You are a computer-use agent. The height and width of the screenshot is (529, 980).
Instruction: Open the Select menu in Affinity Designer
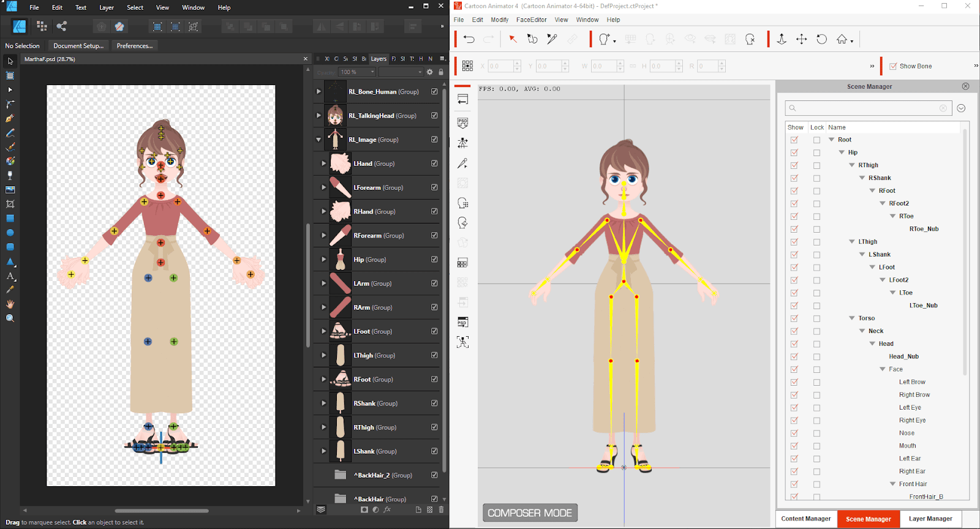coord(135,7)
